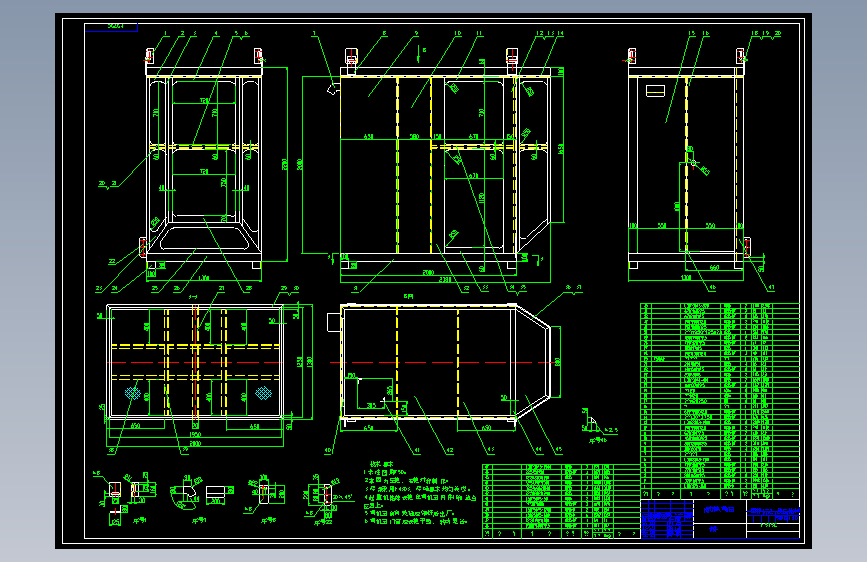This screenshot has height=562, width=867.
Task: Click the large parts list table
Action: pos(720,401)
